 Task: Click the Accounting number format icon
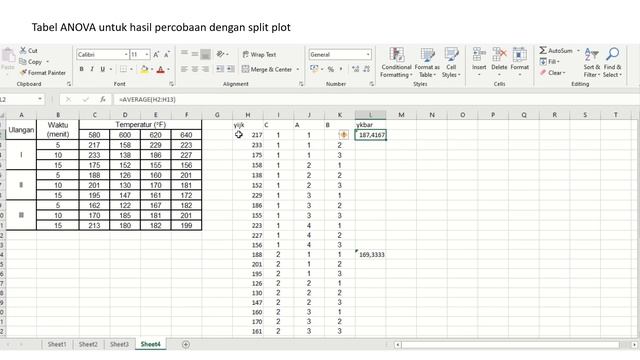(313, 69)
